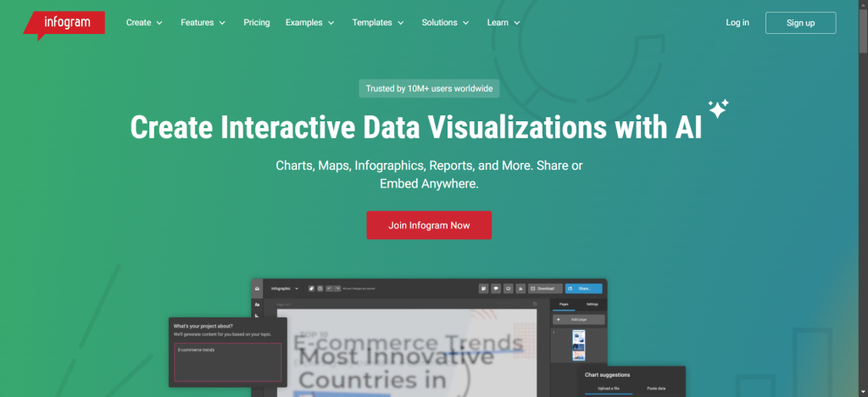Image resolution: width=868 pixels, height=397 pixels.
Task: Click the Redo arrow in editor preview
Action: point(337,288)
